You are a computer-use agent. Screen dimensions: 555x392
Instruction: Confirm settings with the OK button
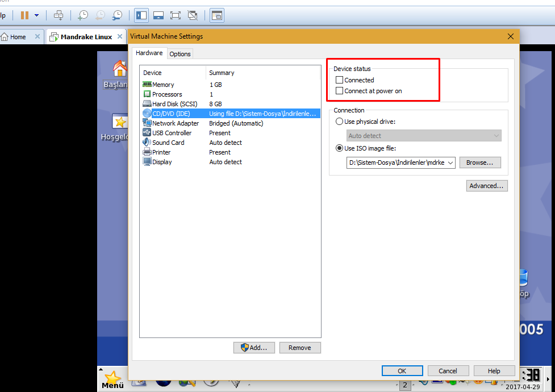click(x=402, y=371)
